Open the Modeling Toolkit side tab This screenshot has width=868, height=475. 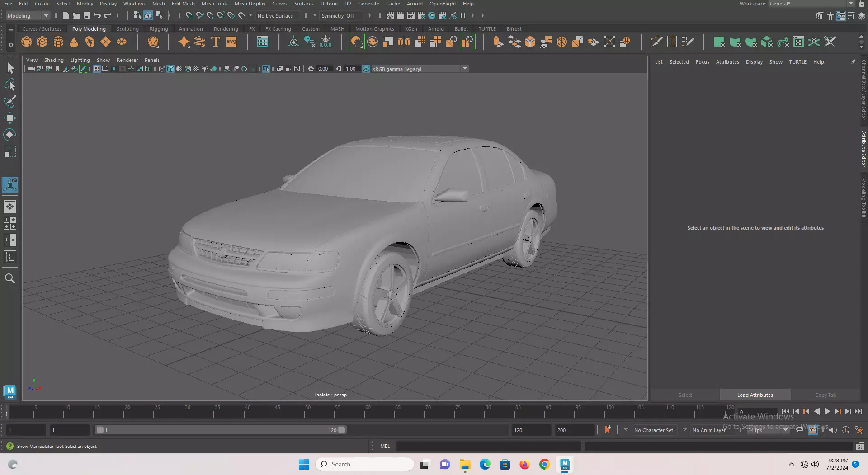[x=863, y=198]
